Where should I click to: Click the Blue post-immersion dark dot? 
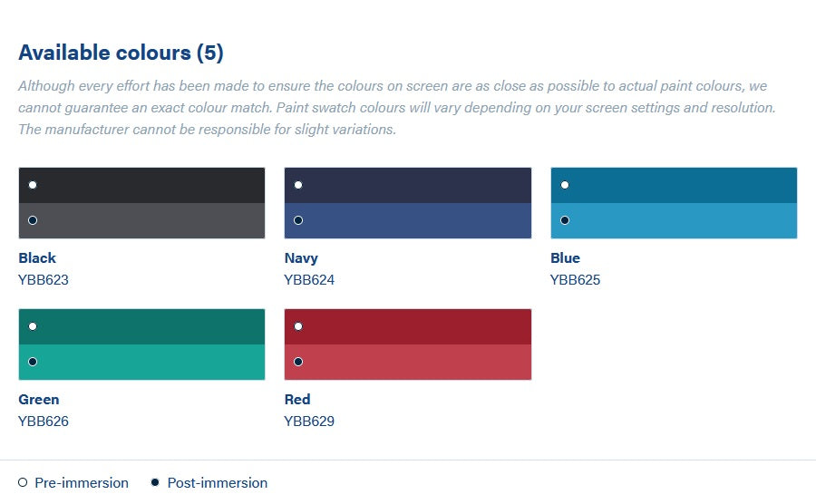[x=565, y=220]
